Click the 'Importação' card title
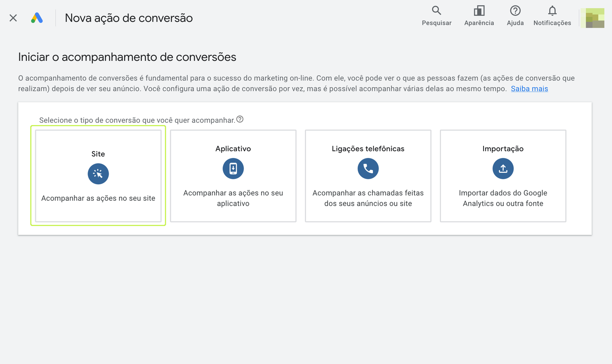Image resolution: width=612 pixels, height=364 pixels. click(503, 149)
